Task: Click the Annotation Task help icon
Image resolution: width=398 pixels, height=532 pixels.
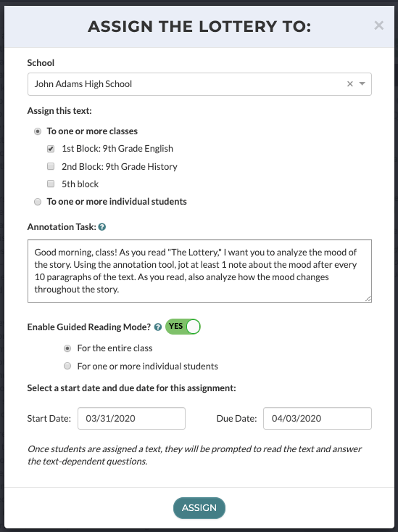Action: pyautogui.click(x=102, y=227)
